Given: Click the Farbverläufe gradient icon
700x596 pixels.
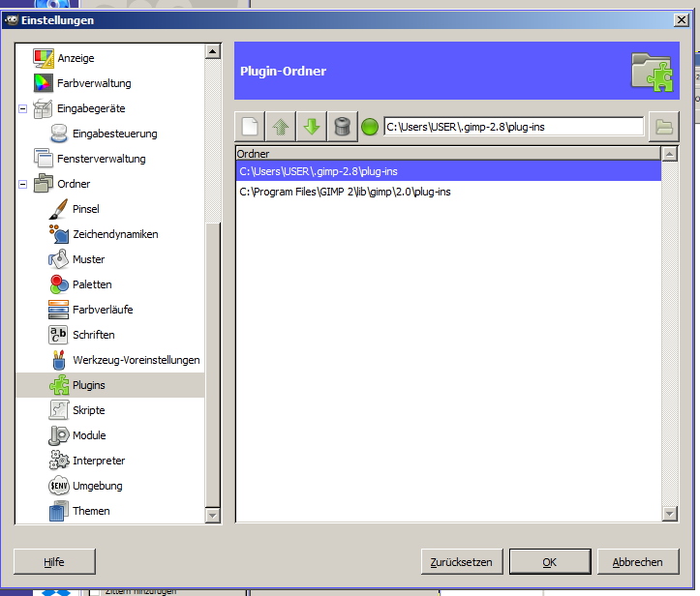Looking at the screenshot, I should coord(58,310).
